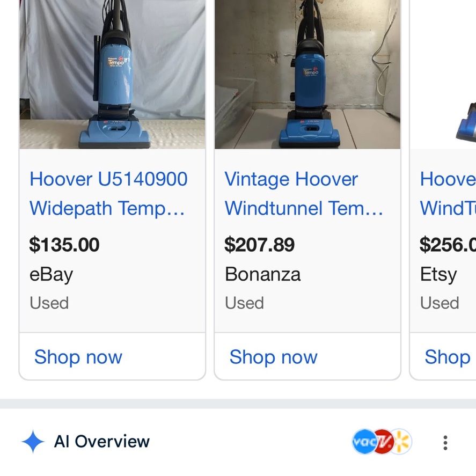
Task: Tap the Etsy seller name
Action: click(x=438, y=274)
